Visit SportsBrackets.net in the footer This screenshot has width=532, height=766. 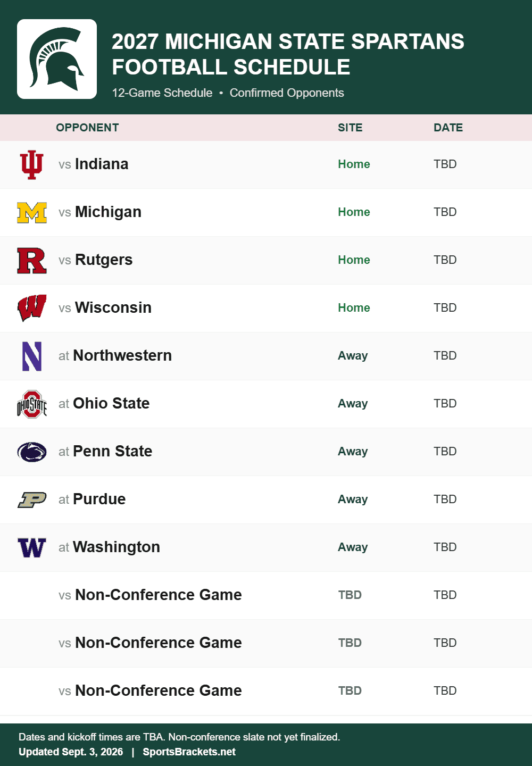click(189, 752)
